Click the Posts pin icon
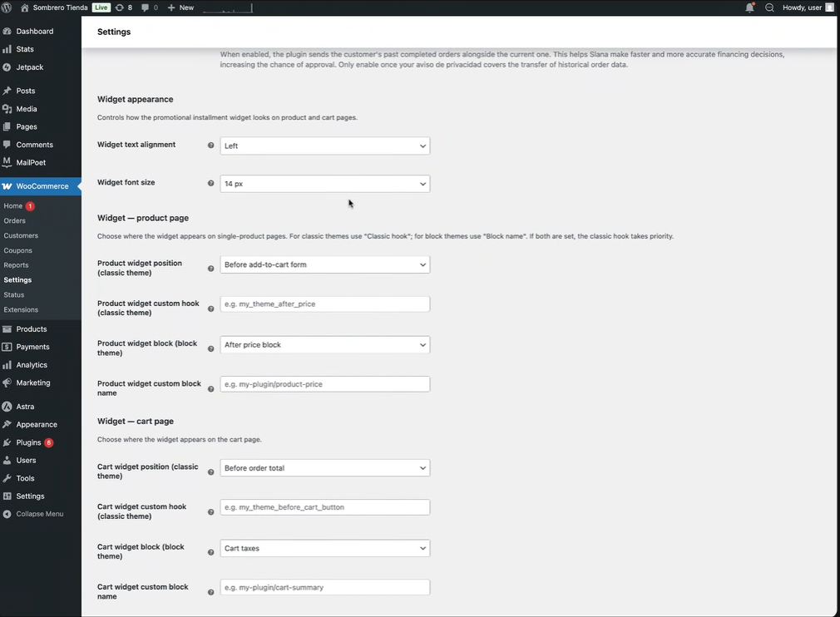Image resolution: width=840 pixels, height=617 pixels. 7,91
